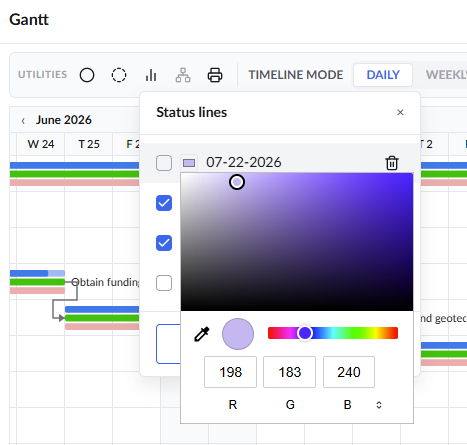The width and height of the screenshot is (467, 445).
Task: Click the solid circle utility icon
Action: pyautogui.click(x=87, y=75)
